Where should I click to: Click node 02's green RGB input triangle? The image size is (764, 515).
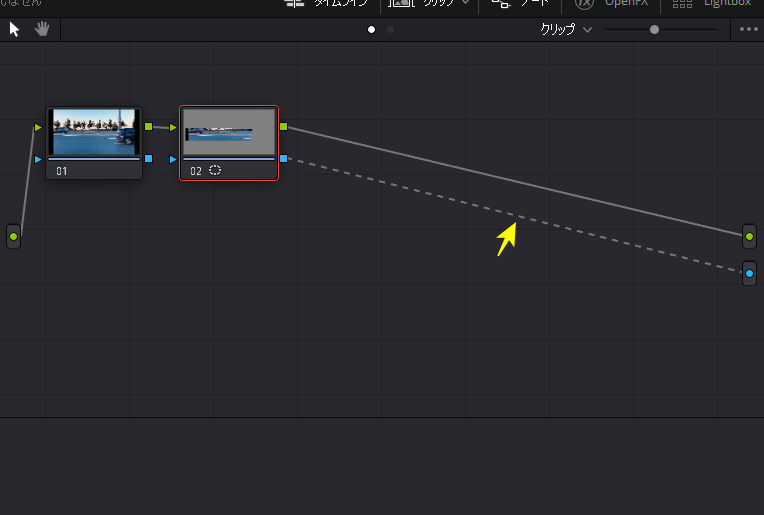click(x=173, y=128)
